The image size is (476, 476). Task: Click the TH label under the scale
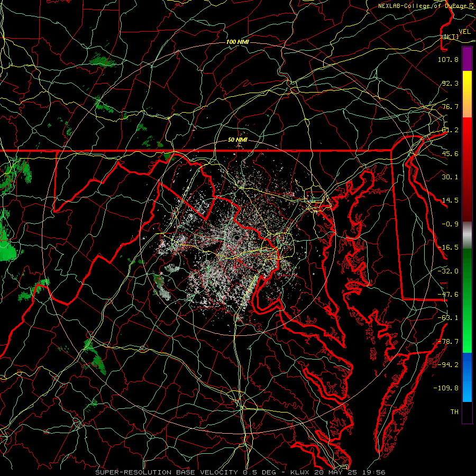coord(454,412)
